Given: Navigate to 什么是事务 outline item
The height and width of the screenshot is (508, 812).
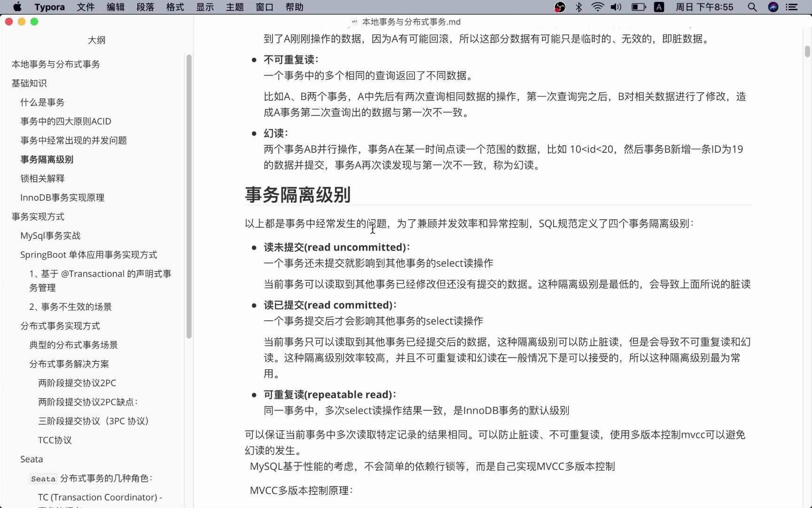Looking at the screenshot, I should [x=42, y=102].
